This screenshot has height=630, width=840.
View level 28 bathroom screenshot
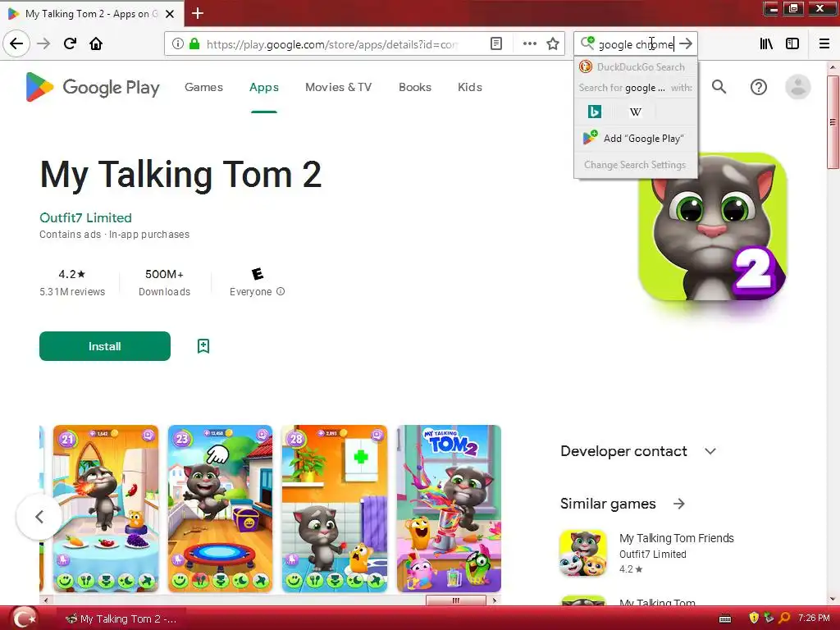[335, 509]
